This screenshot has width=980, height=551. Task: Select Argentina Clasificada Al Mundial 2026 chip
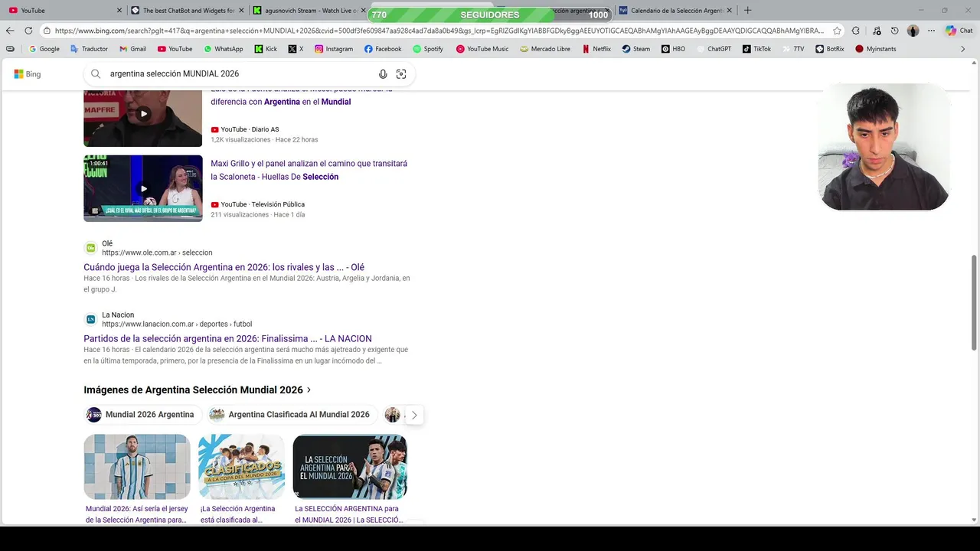point(292,415)
